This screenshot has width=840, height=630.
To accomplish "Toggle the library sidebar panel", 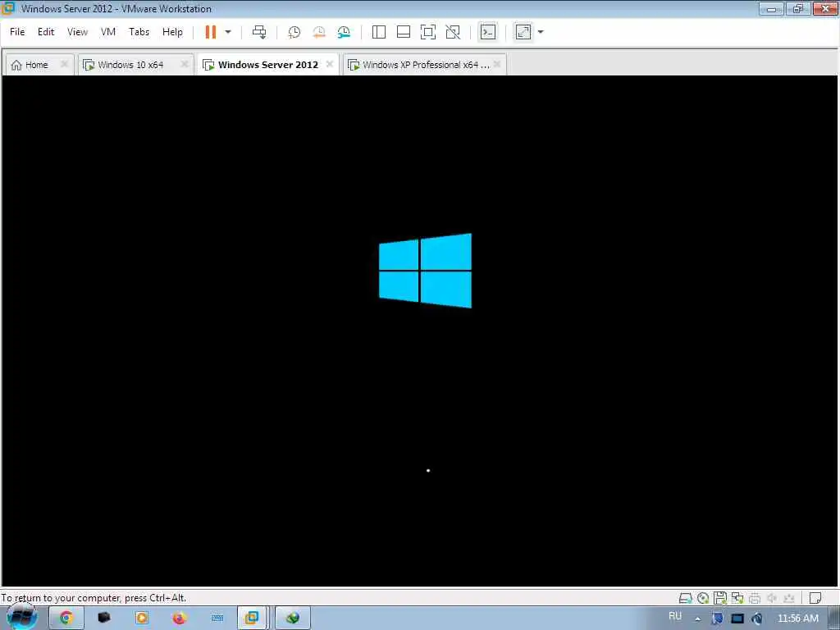I will point(379,32).
